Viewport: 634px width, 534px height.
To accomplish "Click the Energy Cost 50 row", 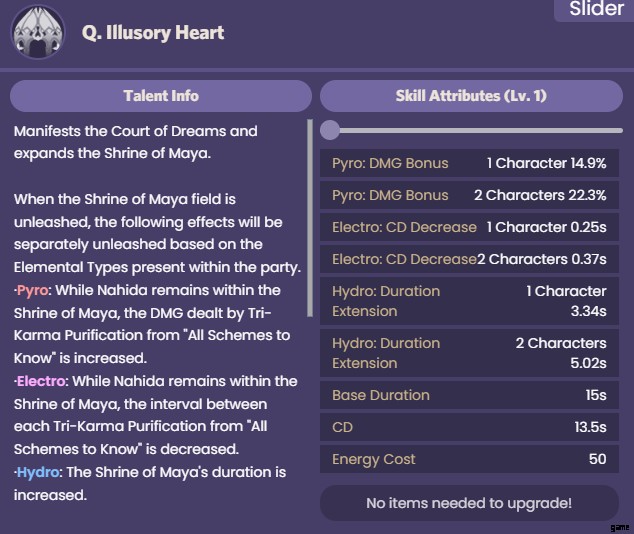I will point(469,459).
